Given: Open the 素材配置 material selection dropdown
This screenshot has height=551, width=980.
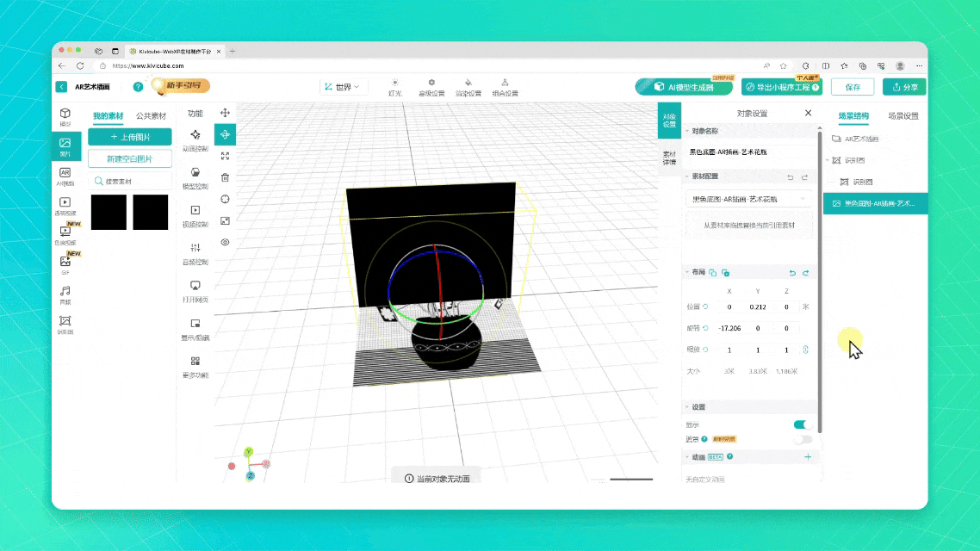Looking at the screenshot, I should coord(747,199).
